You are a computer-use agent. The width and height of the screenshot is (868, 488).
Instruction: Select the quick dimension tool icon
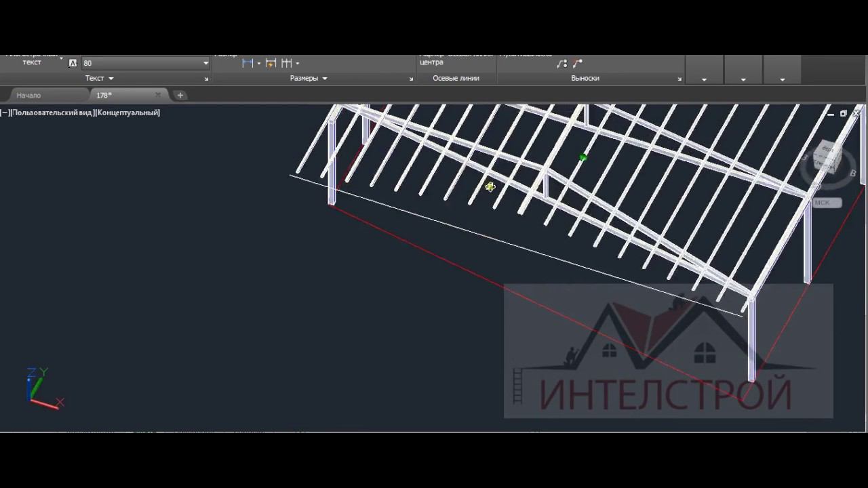[271, 63]
